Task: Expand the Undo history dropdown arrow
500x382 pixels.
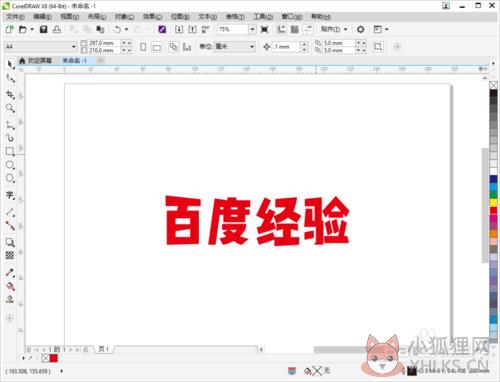Action: 126,29
